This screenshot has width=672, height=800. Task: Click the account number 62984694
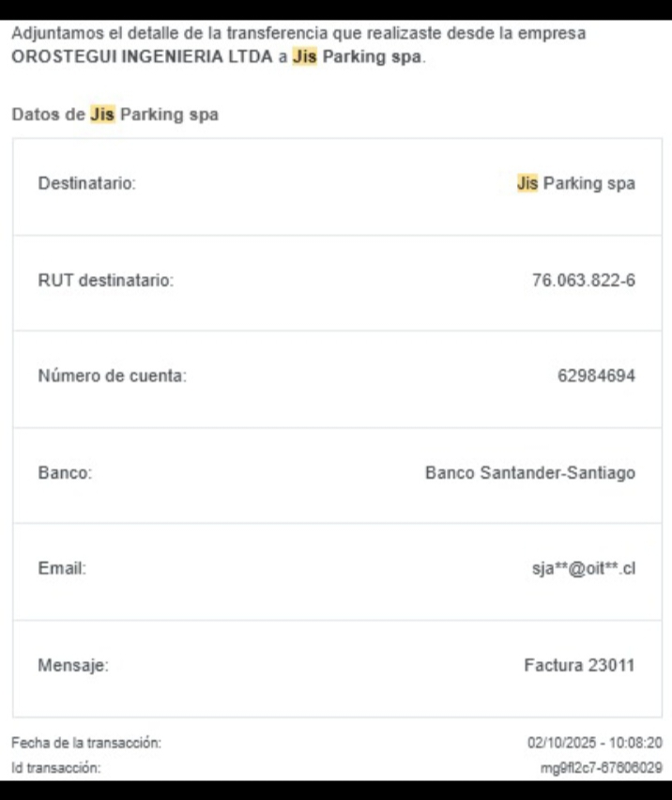coord(596,377)
